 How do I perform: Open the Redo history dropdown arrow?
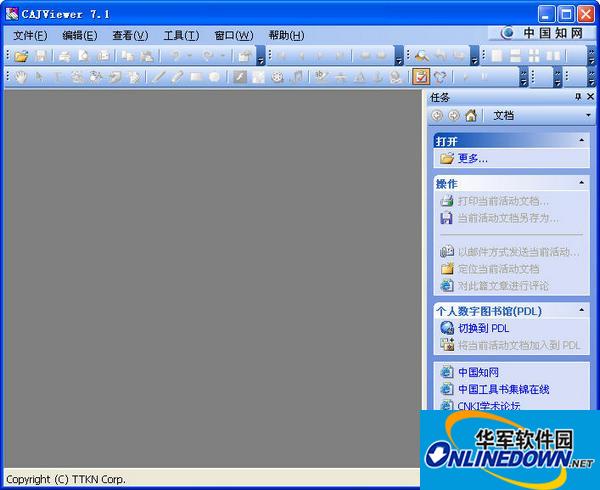[x=222, y=56]
